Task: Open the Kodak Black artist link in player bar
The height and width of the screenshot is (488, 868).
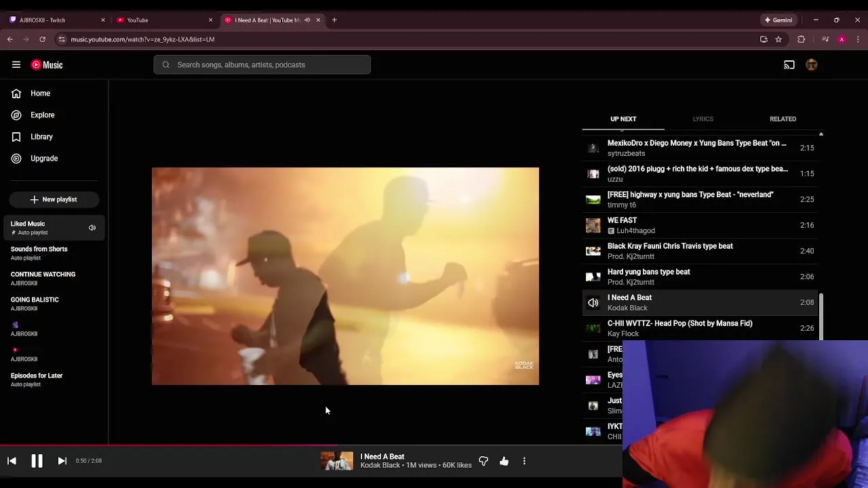Action: [380, 466]
